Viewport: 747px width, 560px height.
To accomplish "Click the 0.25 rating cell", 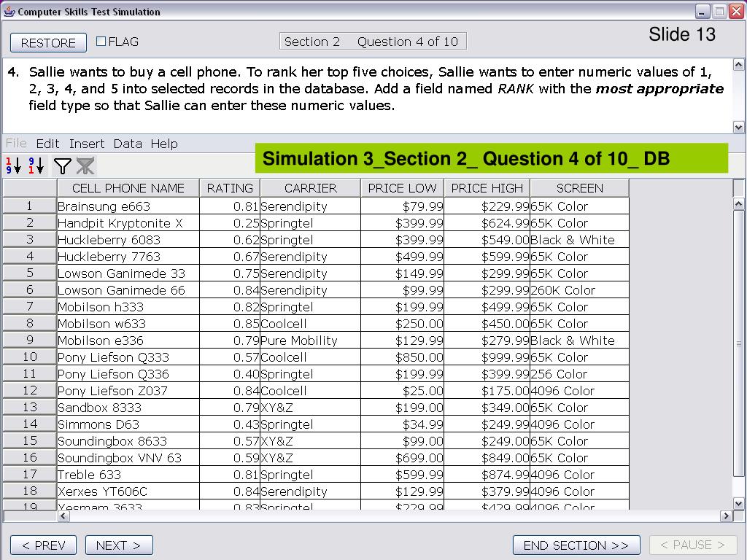I will 230,223.
